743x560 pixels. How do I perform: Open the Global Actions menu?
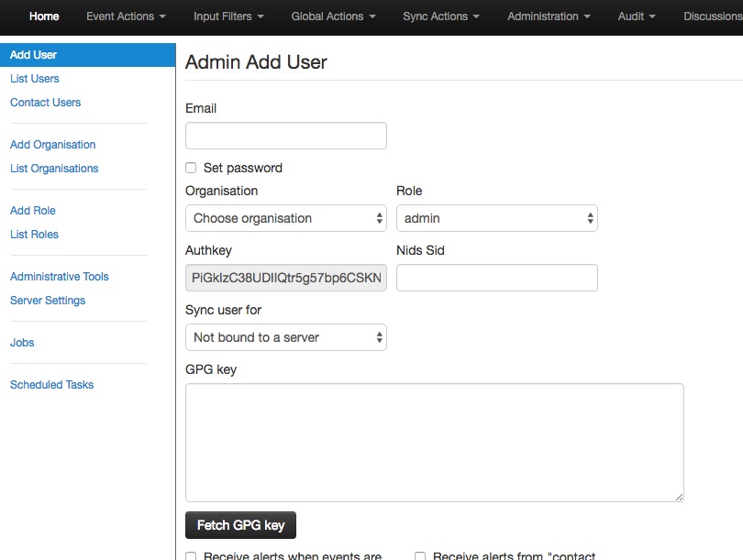(333, 16)
